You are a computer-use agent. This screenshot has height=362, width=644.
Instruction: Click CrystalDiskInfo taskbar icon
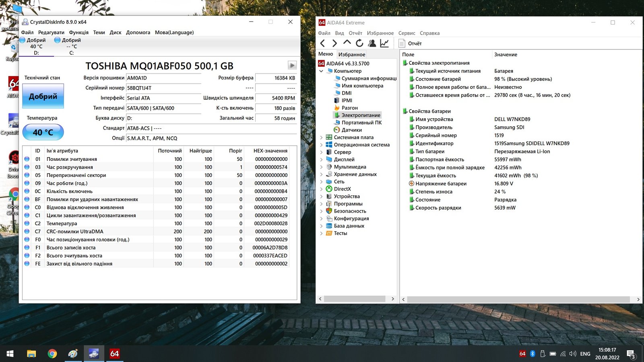(94, 354)
